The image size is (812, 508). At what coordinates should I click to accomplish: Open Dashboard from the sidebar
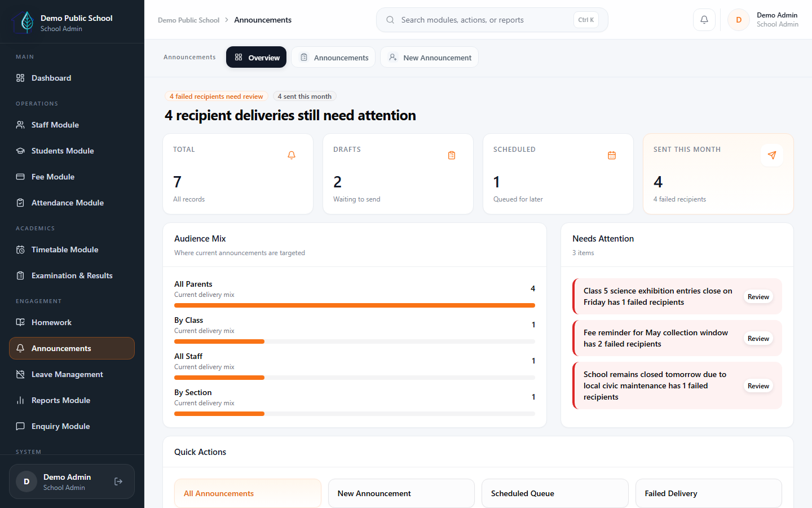pyautogui.click(x=72, y=78)
